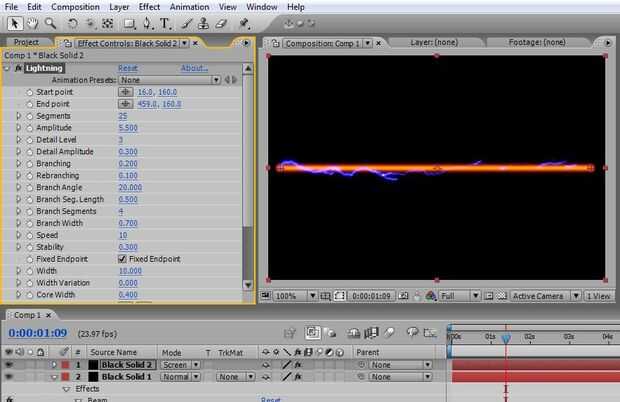This screenshot has width=620, height=402.
Task: Select the Hand tool
Action: coord(32,23)
